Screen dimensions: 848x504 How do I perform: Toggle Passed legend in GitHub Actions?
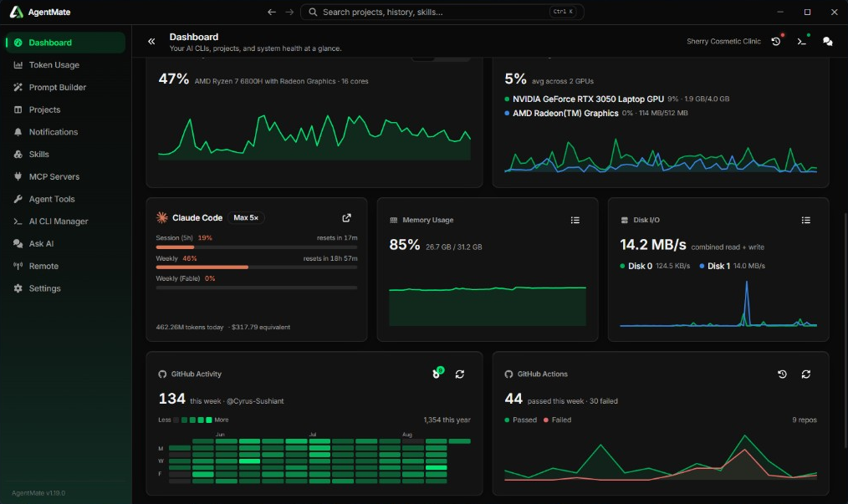pos(521,420)
